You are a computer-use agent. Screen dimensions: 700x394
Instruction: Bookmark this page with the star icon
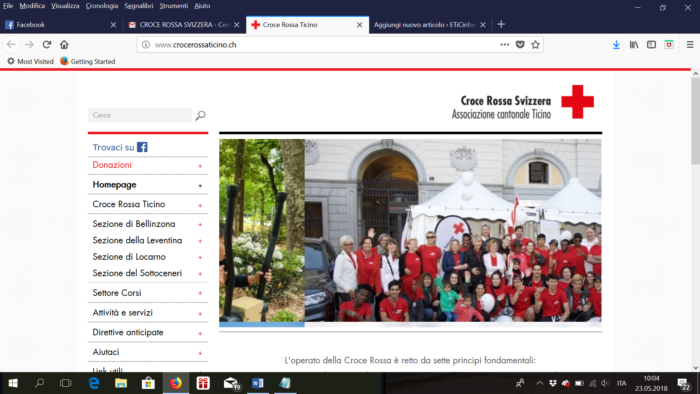(535, 45)
